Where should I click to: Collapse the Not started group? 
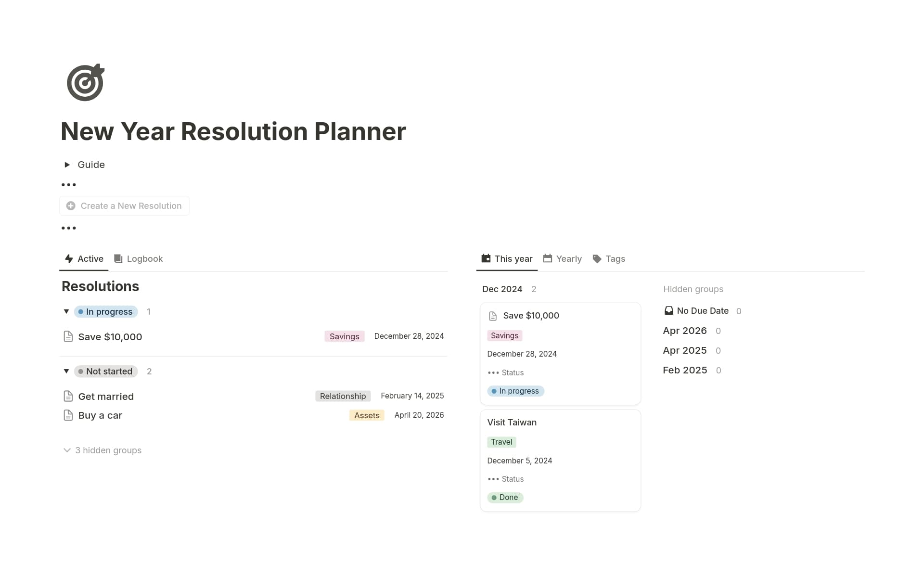(x=66, y=371)
